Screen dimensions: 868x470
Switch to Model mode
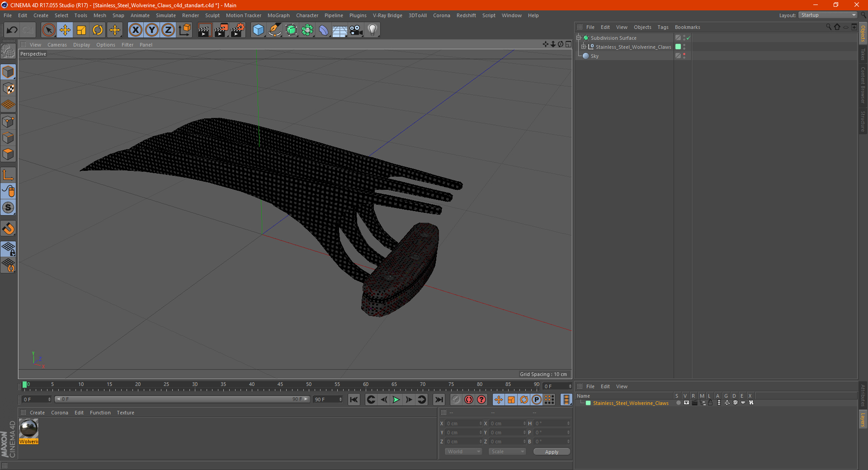tap(8, 72)
